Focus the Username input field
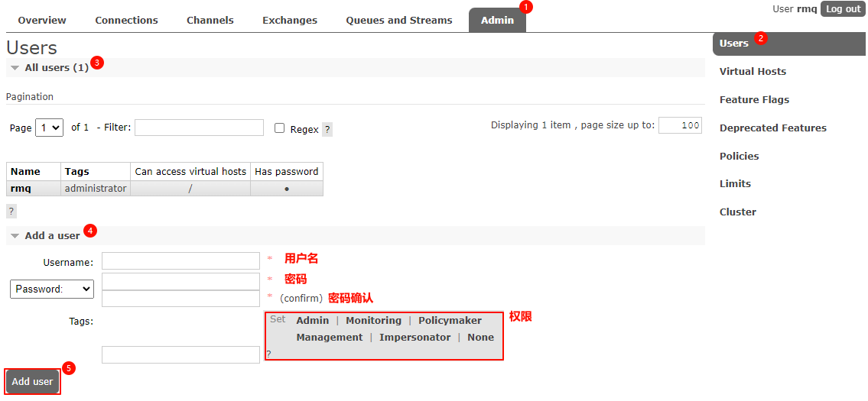This screenshot has height=401, width=868. [x=181, y=261]
